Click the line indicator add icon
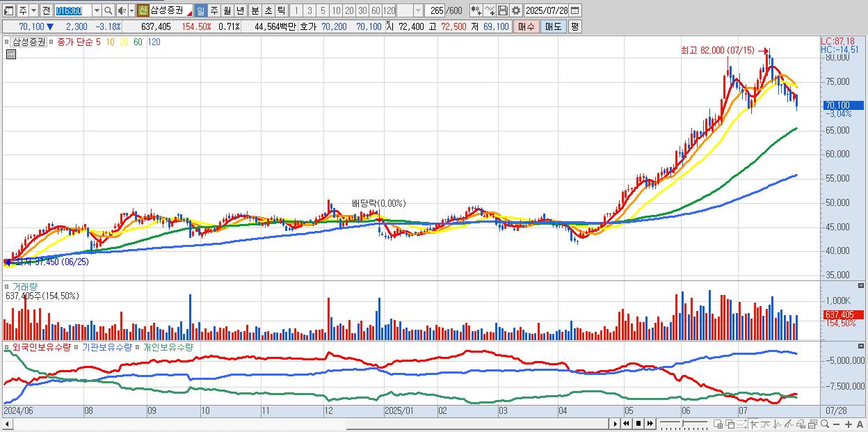868x432 pixels. click(x=490, y=10)
